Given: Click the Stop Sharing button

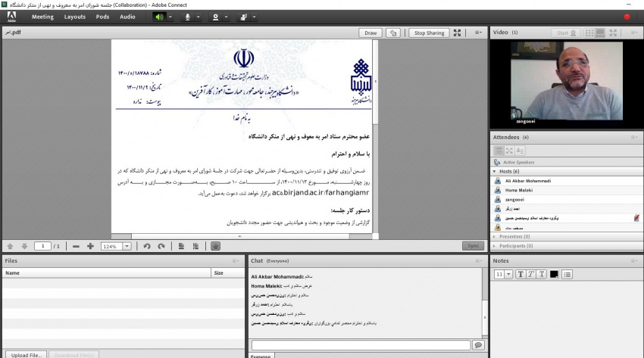Looking at the screenshot, I should click(429, 33).
